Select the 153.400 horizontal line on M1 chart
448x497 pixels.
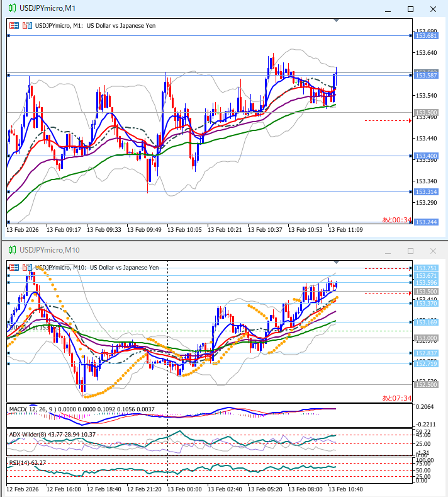click(x=189, y=156)
